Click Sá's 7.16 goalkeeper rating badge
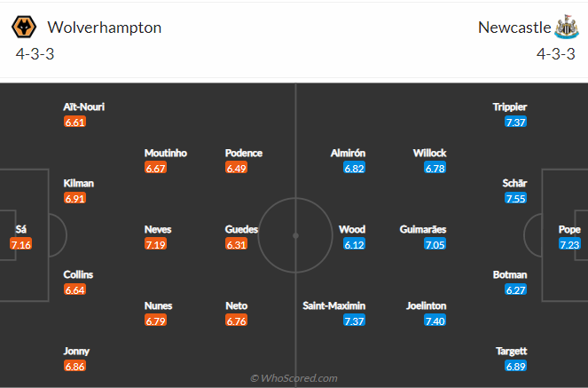This screenshot has width=588, height=388. point(21,244)
